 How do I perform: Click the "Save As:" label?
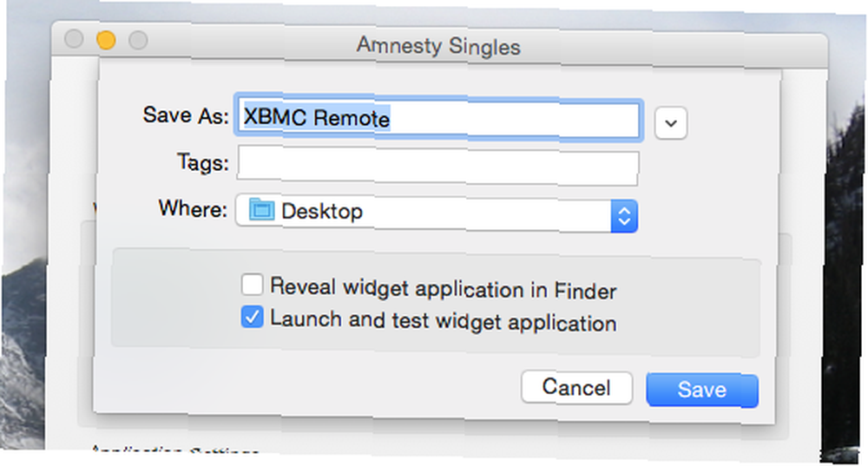(186, 115)
